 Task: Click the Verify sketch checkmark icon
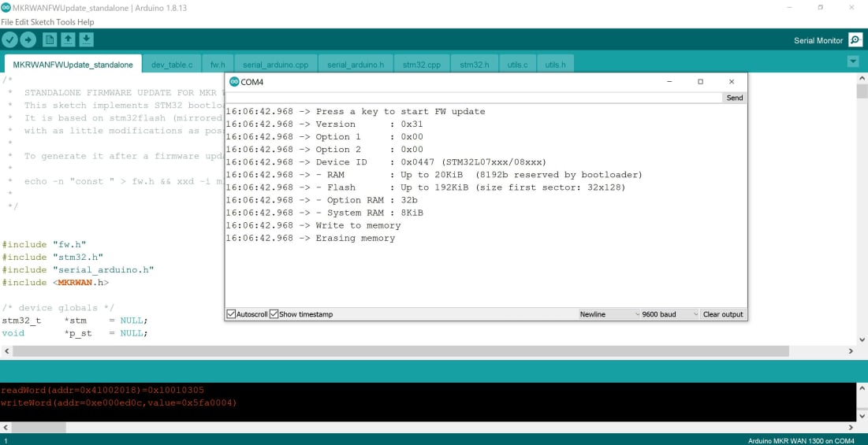pyautogui.click(x=10, y=40)
